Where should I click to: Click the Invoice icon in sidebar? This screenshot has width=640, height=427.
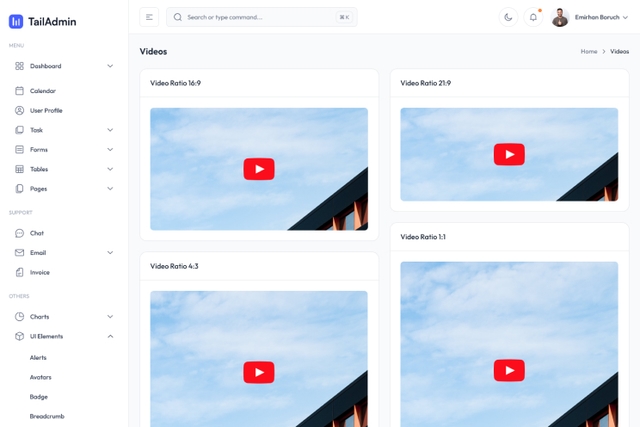tap(19, 272)
